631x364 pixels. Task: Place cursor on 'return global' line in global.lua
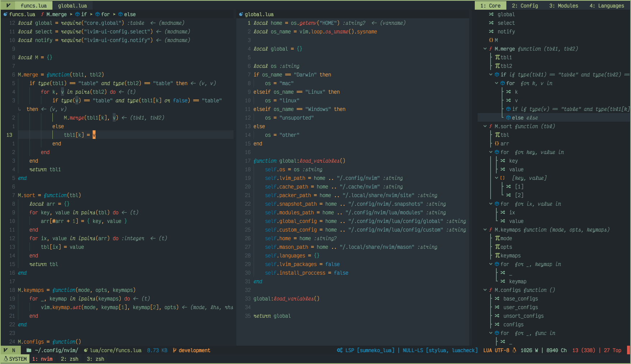(272, 316)
